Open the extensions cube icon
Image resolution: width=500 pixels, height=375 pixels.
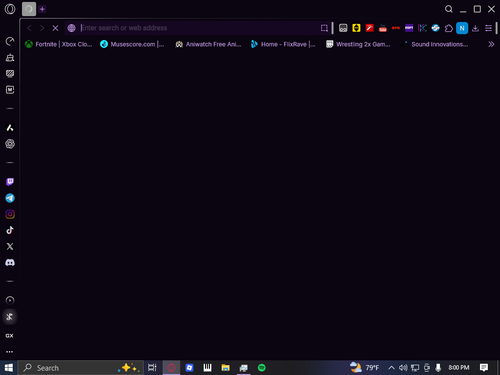tap(449, 28)
